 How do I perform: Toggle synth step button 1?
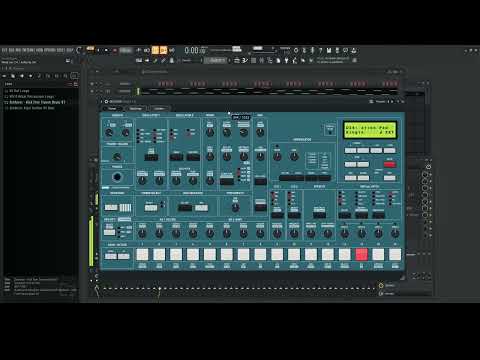(142, 254)
